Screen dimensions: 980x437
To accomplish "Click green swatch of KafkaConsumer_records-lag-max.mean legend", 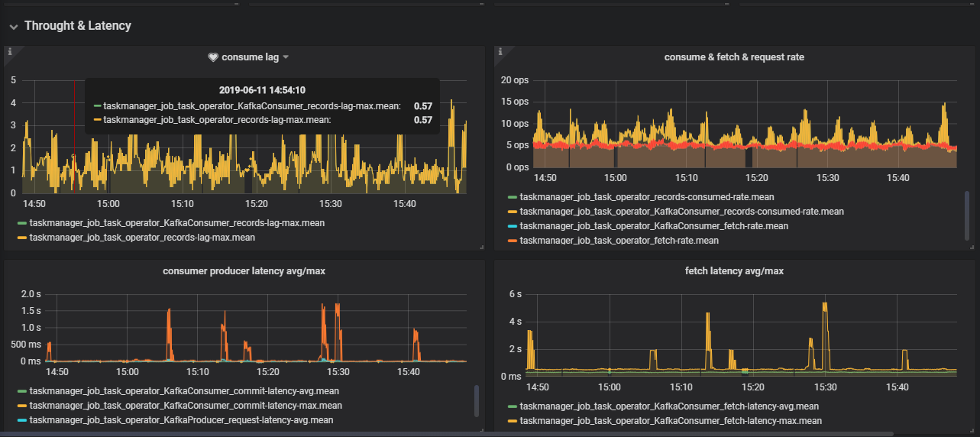I will pos(22,224).
